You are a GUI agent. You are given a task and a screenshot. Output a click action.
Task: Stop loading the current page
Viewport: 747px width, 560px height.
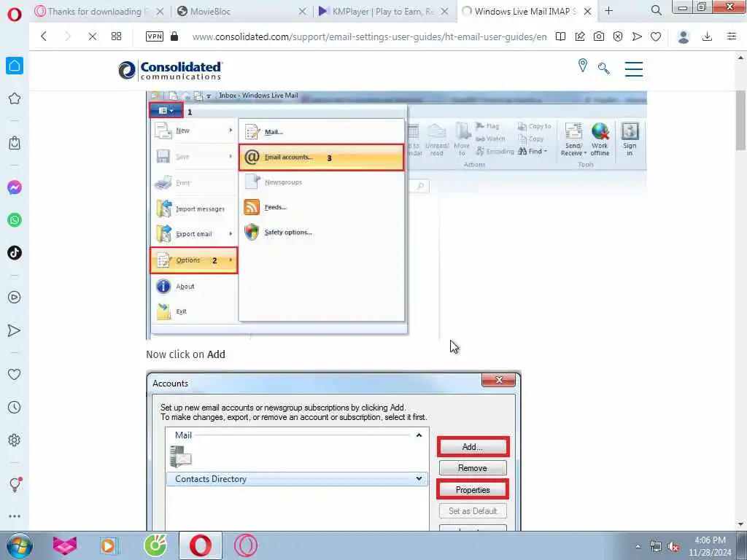tap(93, 36)
